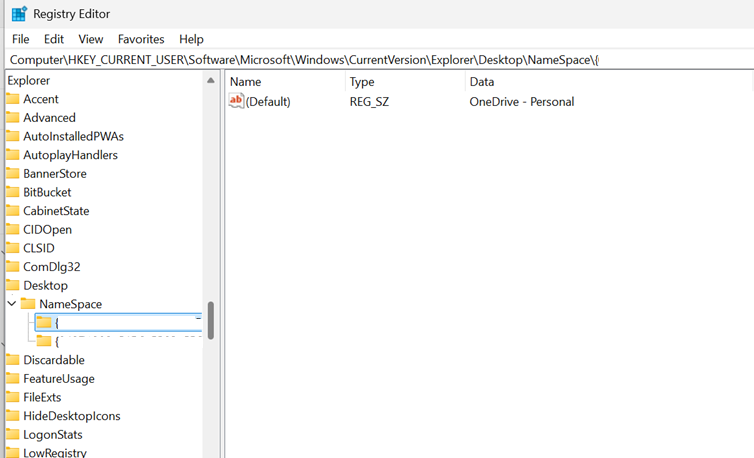This screenshot has height=458, width=754.
Task: Open the Edit menu
Action: pyautogui.click(x=54, y=39)
